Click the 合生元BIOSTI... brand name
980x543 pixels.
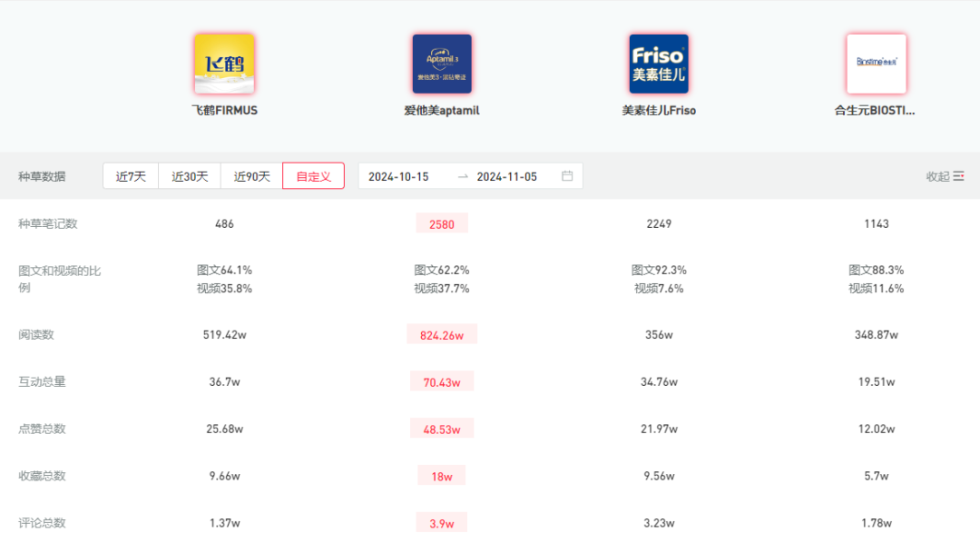875,110
